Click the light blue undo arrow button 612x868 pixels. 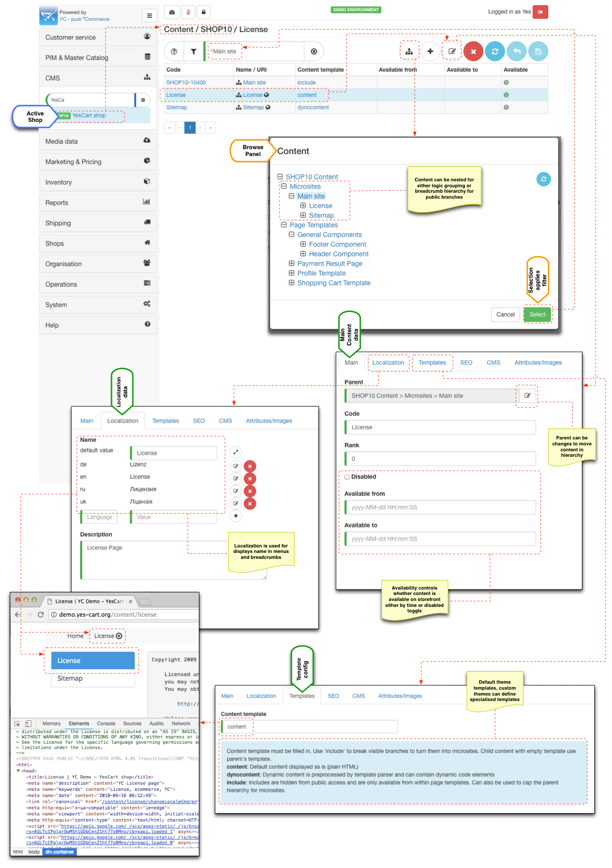517,52
